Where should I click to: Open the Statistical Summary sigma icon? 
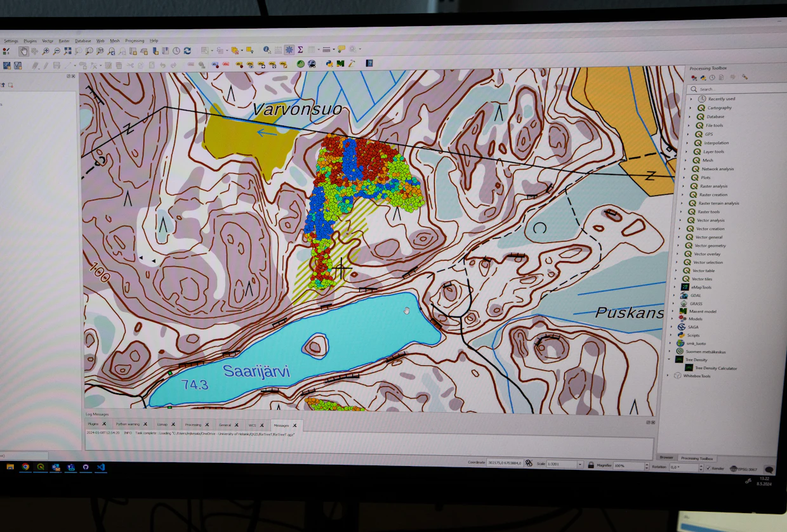click(x=300, y=49)
